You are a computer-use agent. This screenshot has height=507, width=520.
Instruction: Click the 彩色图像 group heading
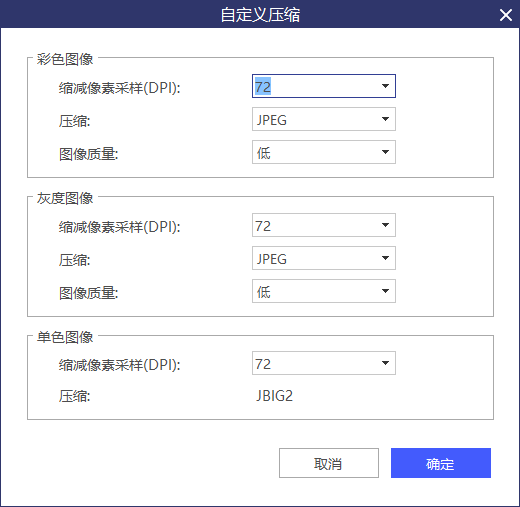pyautogui.click(x=65, y=59)
